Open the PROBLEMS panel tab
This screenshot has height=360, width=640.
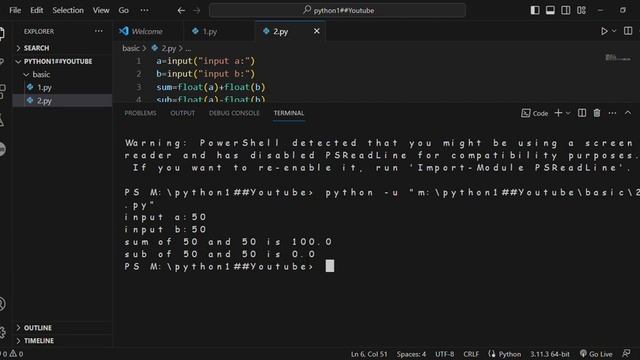point(140,113)
